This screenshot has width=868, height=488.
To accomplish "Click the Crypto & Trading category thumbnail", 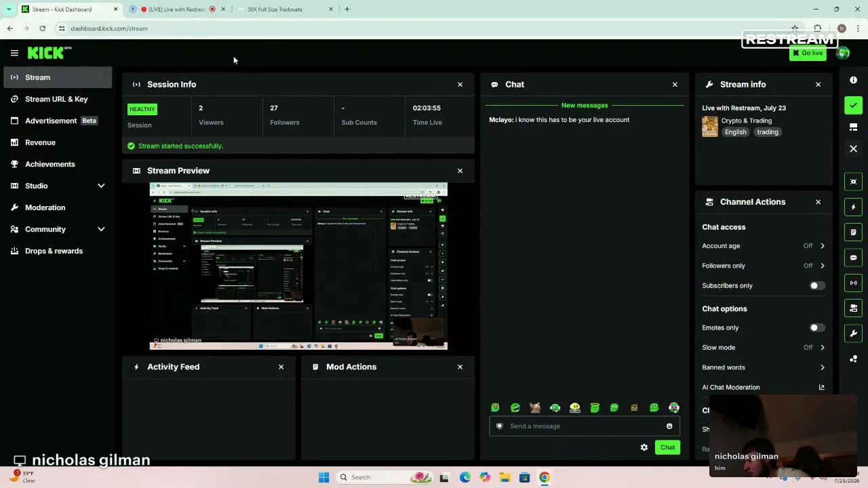I will [710, 127].
